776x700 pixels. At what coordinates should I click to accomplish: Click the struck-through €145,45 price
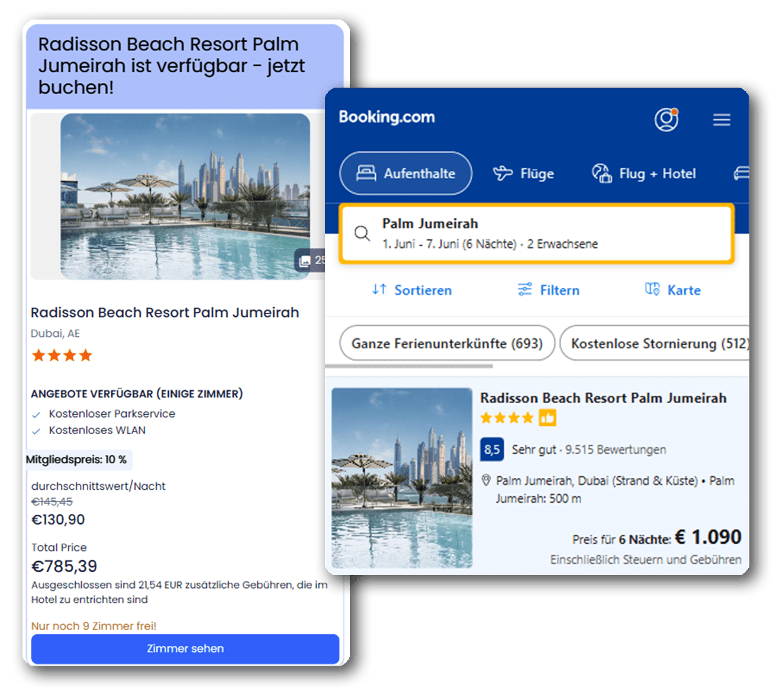[x=52, y=502]
